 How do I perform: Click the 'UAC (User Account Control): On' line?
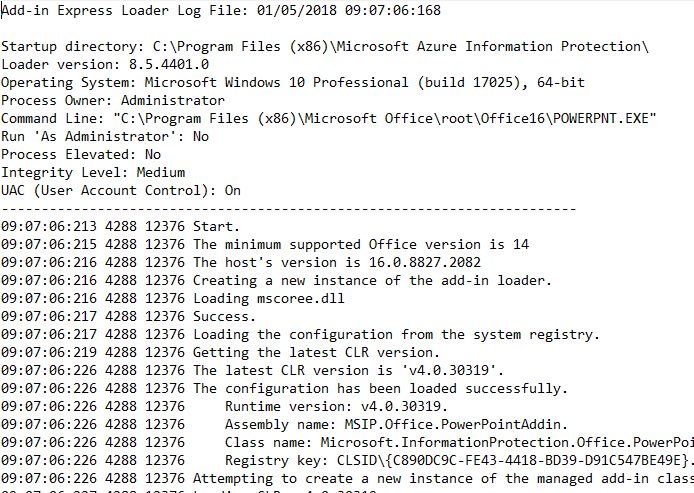click(121, 190)
